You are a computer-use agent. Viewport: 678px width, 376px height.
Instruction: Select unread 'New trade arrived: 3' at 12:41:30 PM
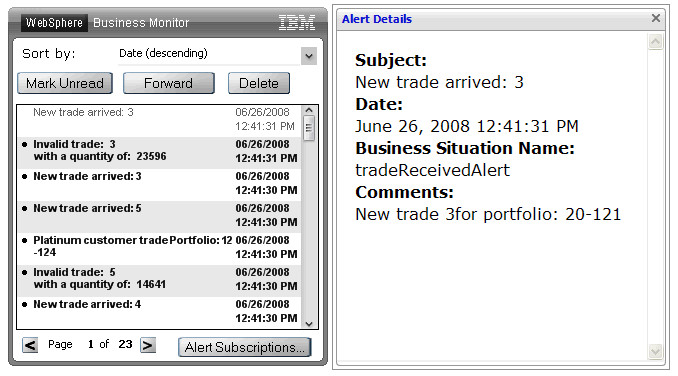tap(159, 185)
